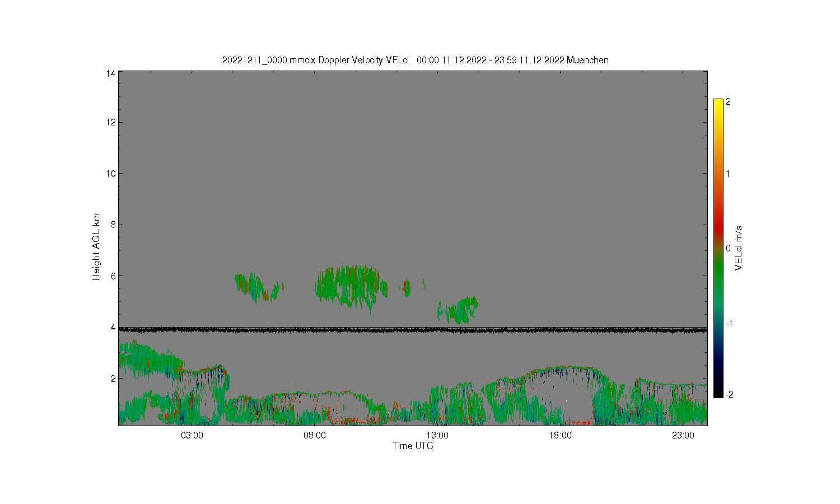Click the colorbar value 2 at top
840x504 pixels.
(x=728, y=102)
